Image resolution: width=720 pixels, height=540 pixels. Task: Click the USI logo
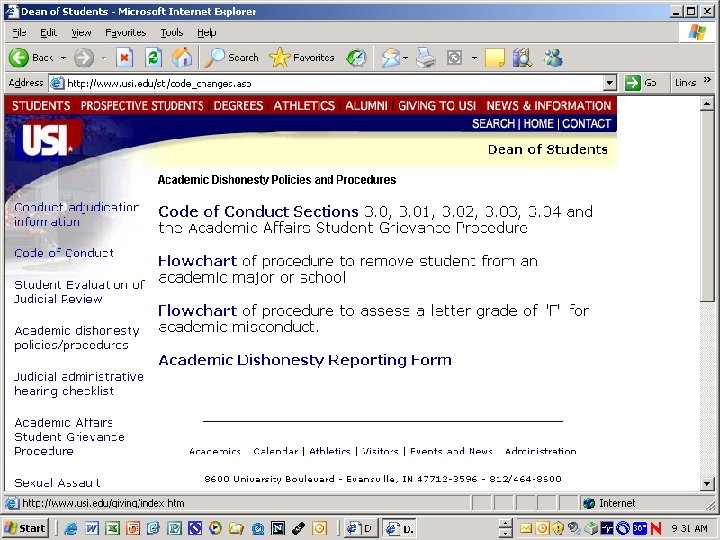(x=48, y=139)
